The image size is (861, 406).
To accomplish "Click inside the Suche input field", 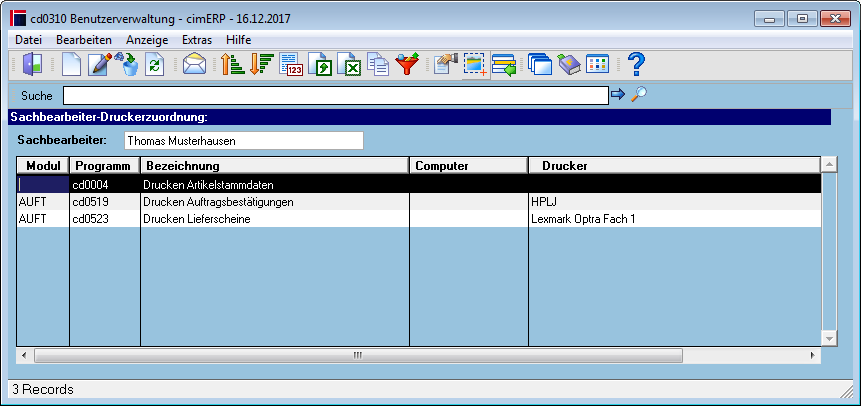I will [x=336, y=95].
